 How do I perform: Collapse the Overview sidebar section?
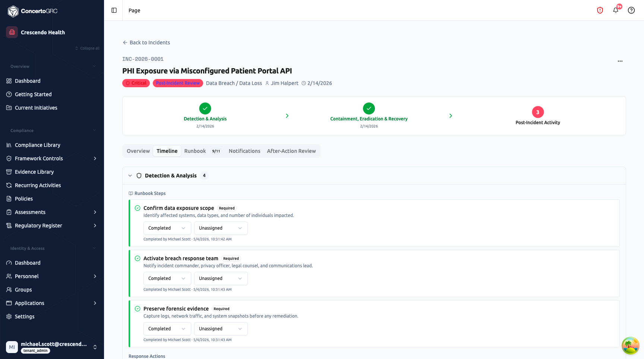94,66
